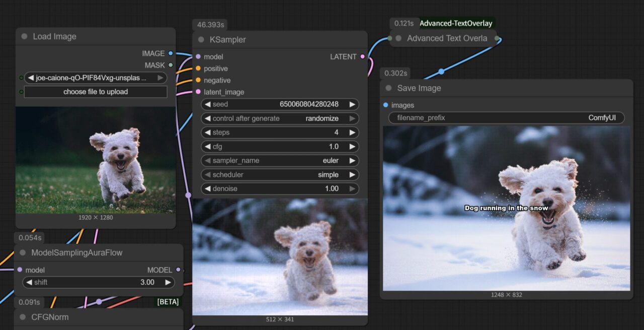Click the dog on grass thumbnail in Load Image
Image resolution: width=644 pixels, height=330 pixels.
[x=96, y=160]
